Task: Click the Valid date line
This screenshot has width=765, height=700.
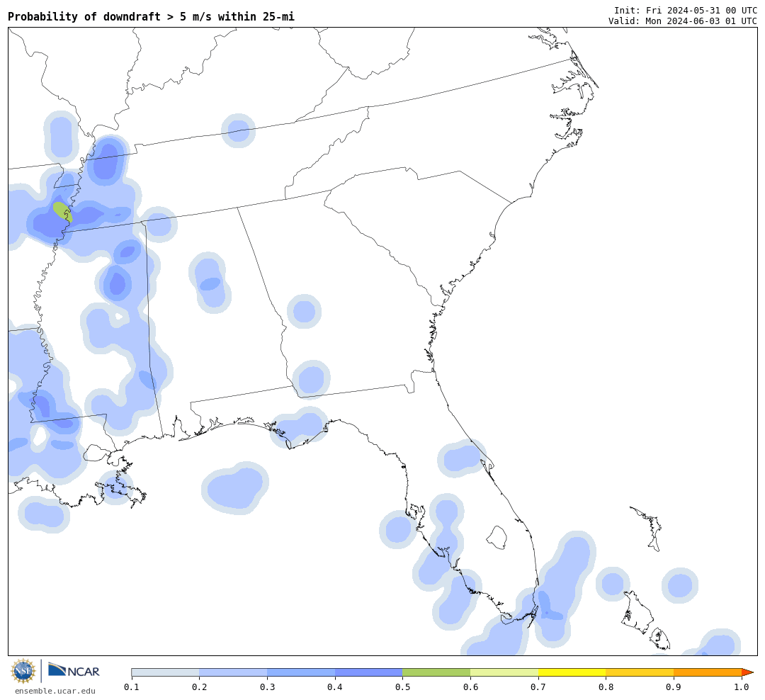Action: coord(682,21)
